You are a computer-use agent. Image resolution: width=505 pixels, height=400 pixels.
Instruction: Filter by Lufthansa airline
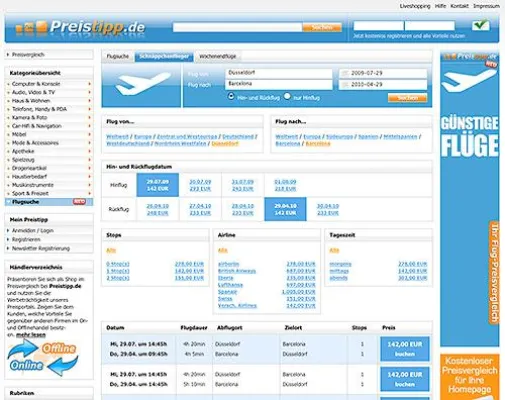[x=230, y=285]
